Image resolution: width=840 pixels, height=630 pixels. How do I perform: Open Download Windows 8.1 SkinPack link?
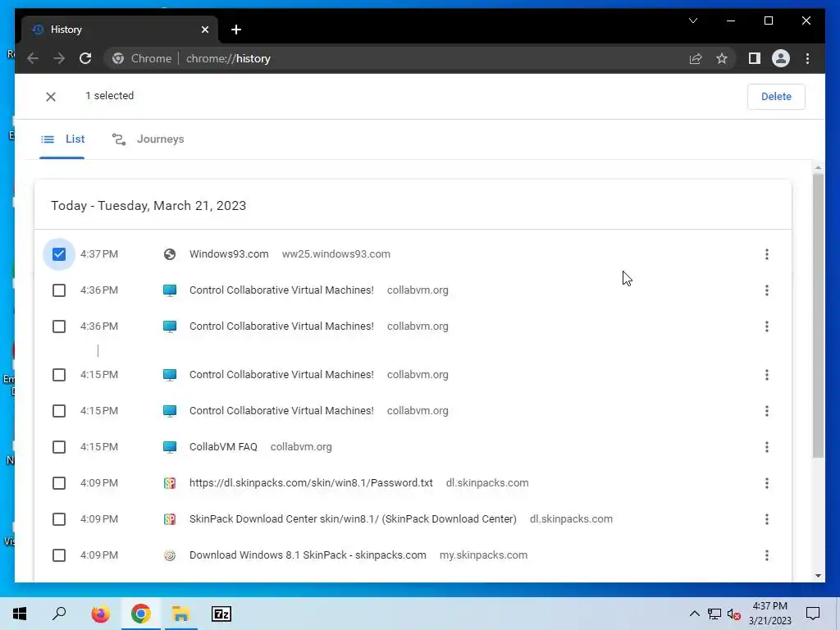tap(308, 555)
